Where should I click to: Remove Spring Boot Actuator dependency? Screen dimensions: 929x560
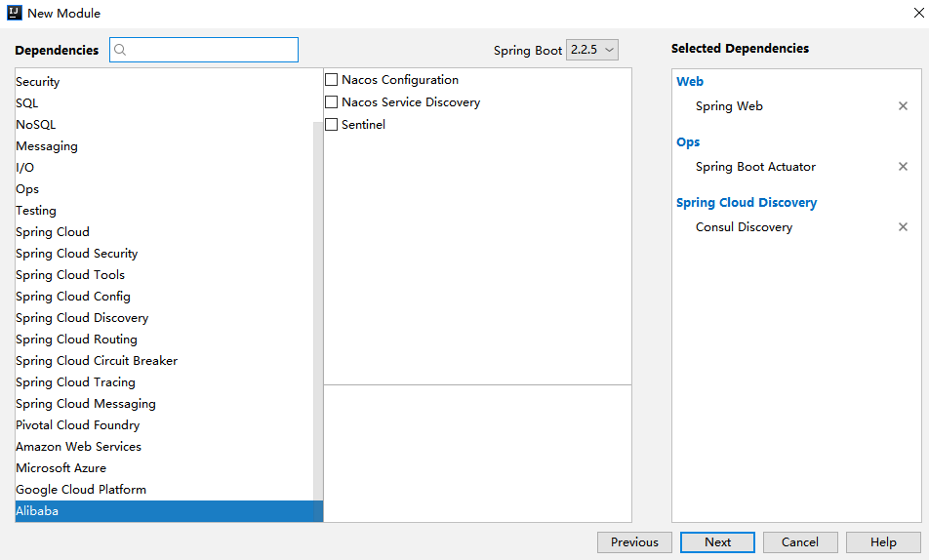[903, 167]
